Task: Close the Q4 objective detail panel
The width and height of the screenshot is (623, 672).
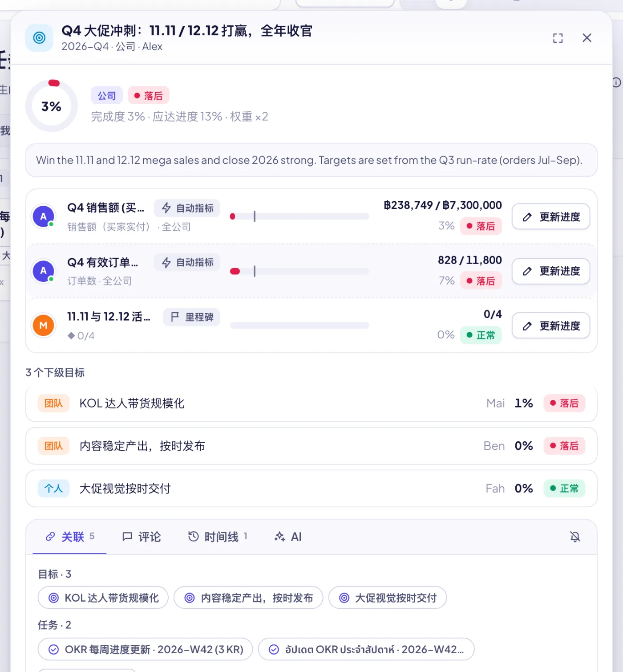Action: click(587, 38)
